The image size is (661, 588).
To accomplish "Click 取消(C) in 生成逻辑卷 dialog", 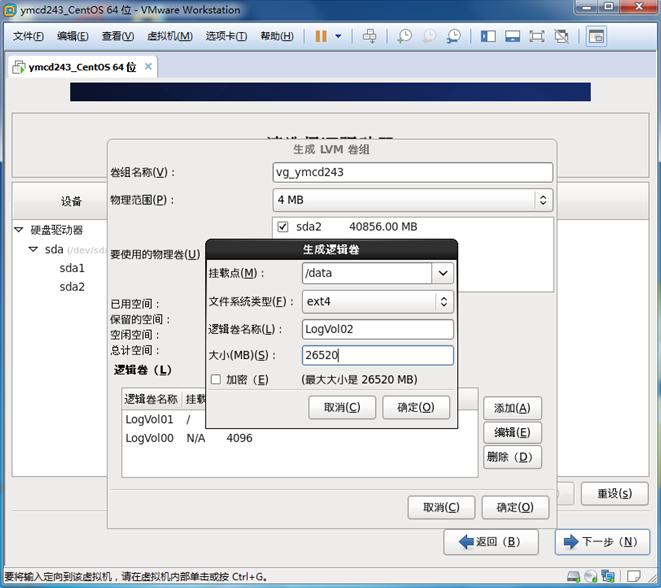I will 342,408.
